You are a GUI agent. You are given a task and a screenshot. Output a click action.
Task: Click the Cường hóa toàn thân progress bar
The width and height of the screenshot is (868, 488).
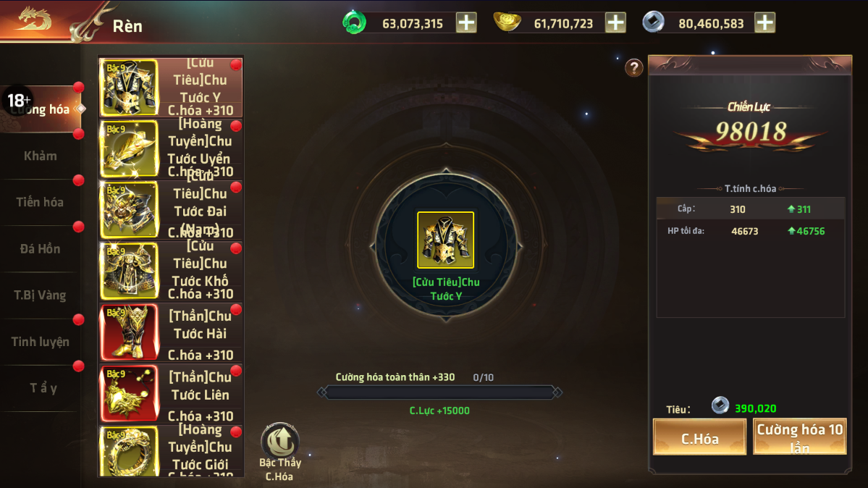[x=439, y=392]
